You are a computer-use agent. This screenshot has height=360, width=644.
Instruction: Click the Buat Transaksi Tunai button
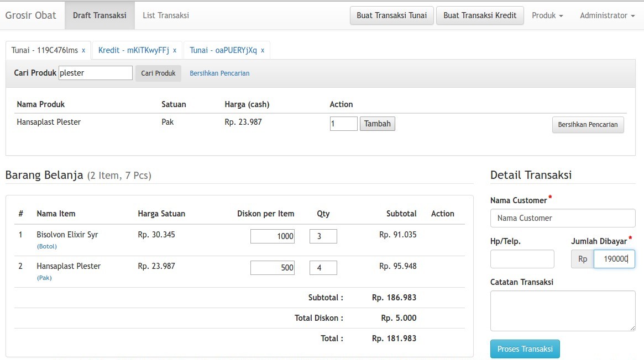pyautogui.click(x=391, y=15)
